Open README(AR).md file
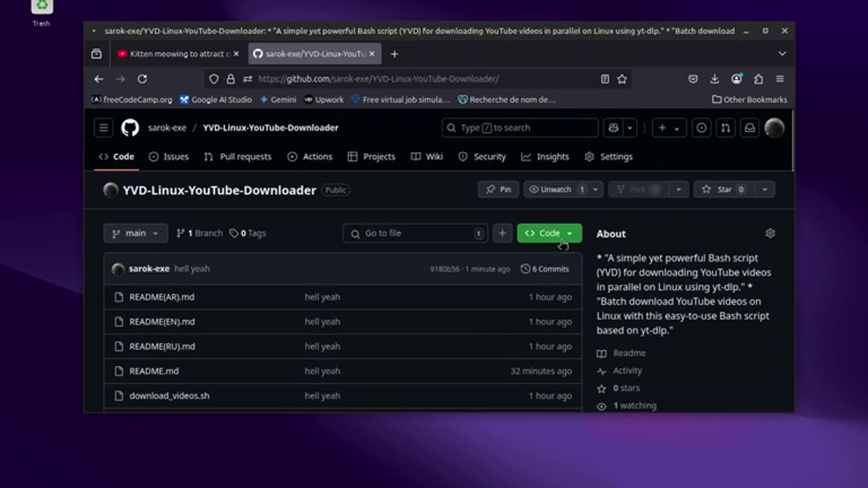Viewport: 868px width, 488px height. click(161, 297)
